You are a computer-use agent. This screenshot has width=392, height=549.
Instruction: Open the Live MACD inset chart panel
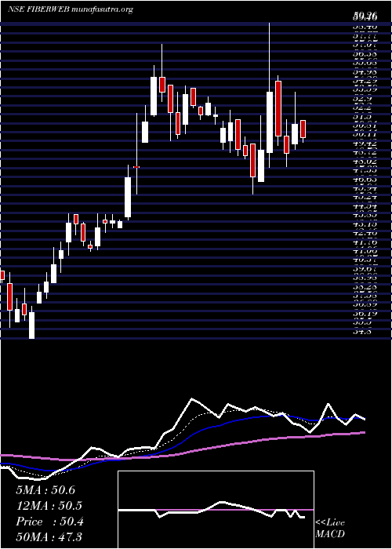pyautogui.click(x=216, y=510)
